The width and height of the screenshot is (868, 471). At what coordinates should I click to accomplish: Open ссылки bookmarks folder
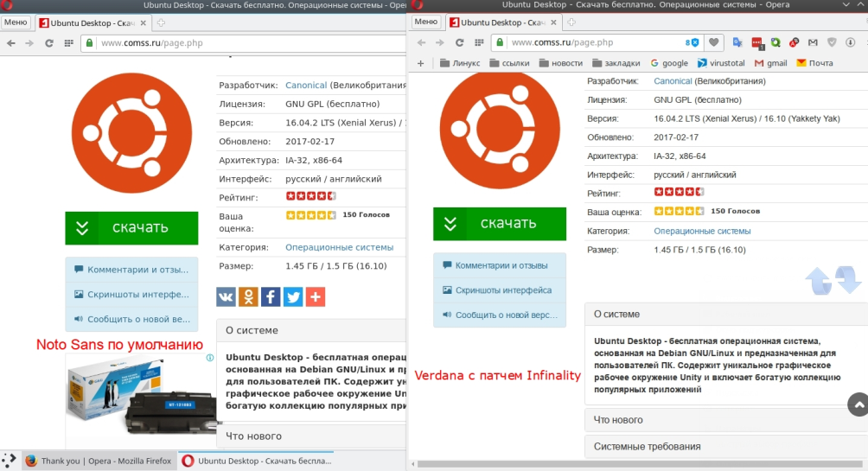pos(509,63)
